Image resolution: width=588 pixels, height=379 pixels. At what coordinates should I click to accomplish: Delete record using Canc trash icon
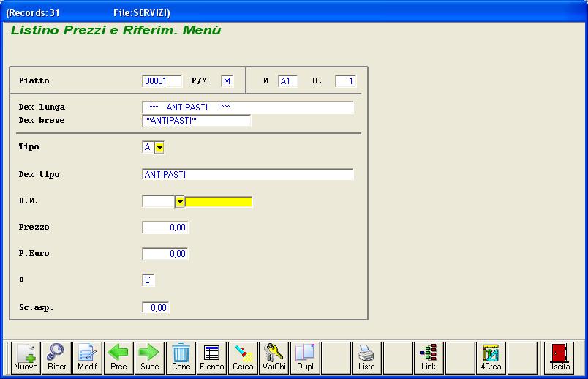181,357
